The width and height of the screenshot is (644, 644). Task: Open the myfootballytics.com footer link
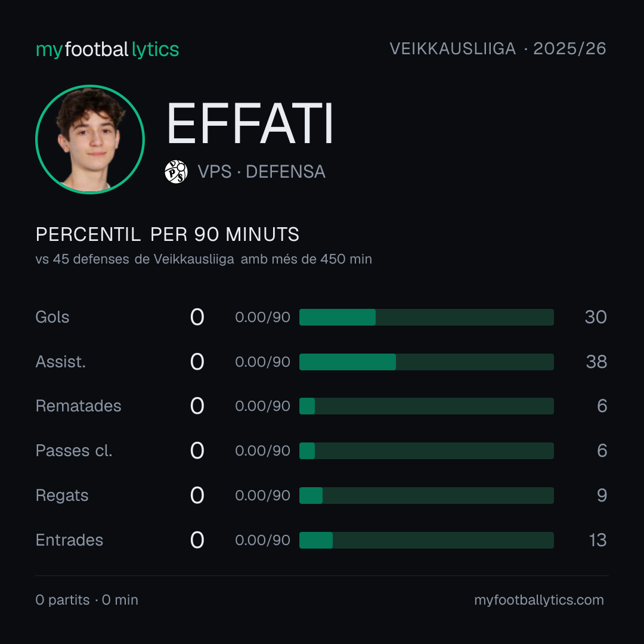click(x=539, y=600)
